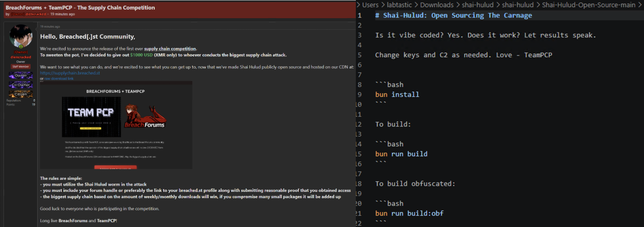Screen dimensions: 644x227
Task: Click the "19 minutes ago" post timestamp
Action: click(50, 26)
